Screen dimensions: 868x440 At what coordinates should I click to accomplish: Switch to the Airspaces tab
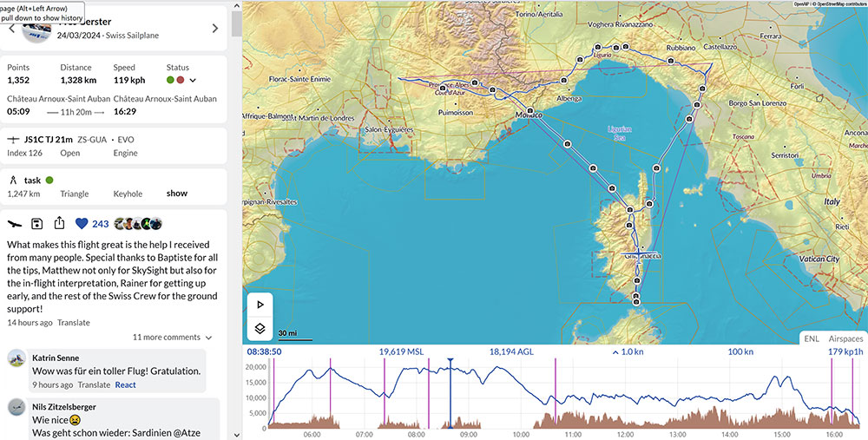pos(845,338)
